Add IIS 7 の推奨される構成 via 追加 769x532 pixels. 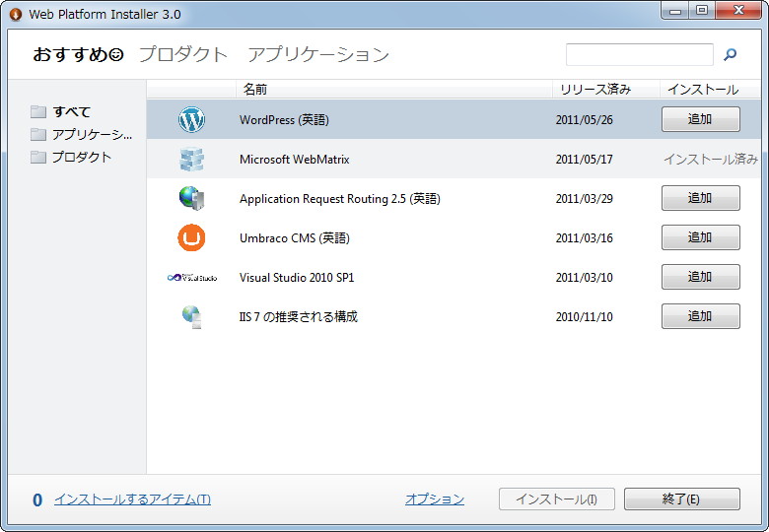tap(700, 316)
